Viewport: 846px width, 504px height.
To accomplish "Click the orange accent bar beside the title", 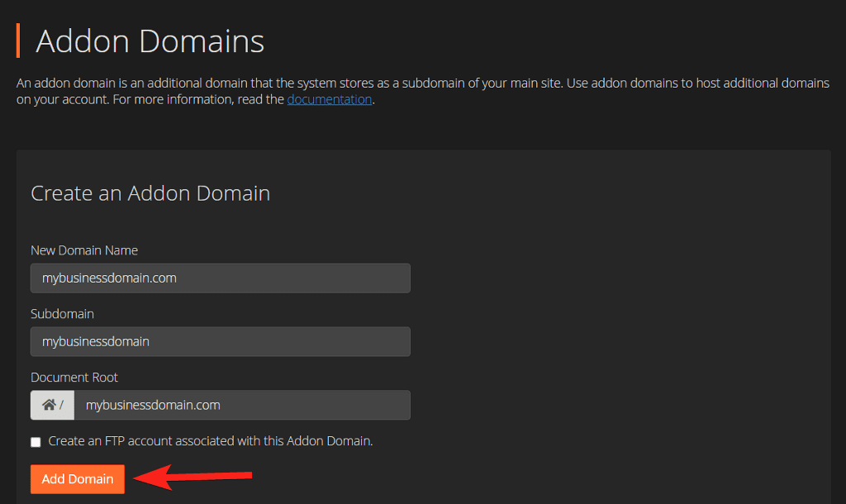I will coord(18,40).
